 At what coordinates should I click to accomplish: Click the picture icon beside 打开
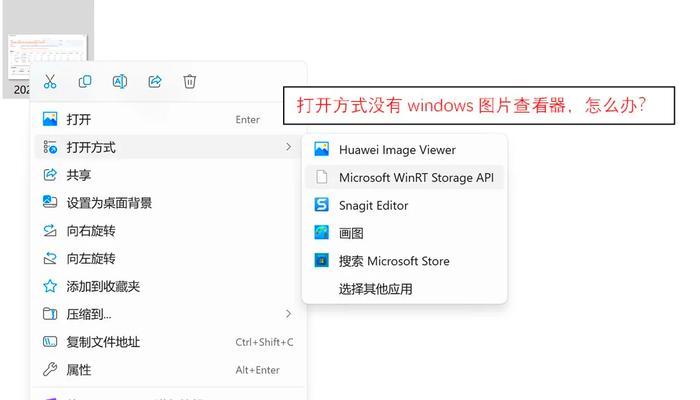[50, 119]
